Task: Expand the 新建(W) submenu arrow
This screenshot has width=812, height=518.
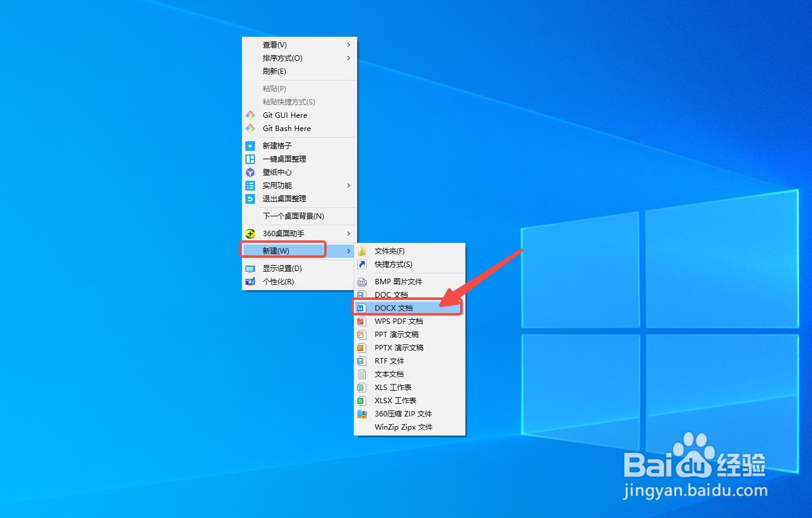Action: 349,251
